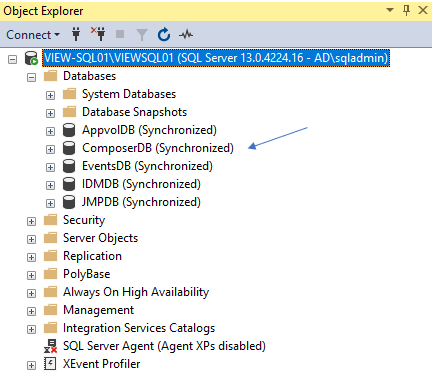Expand the PolyBase folder

[x=31, y=276]
